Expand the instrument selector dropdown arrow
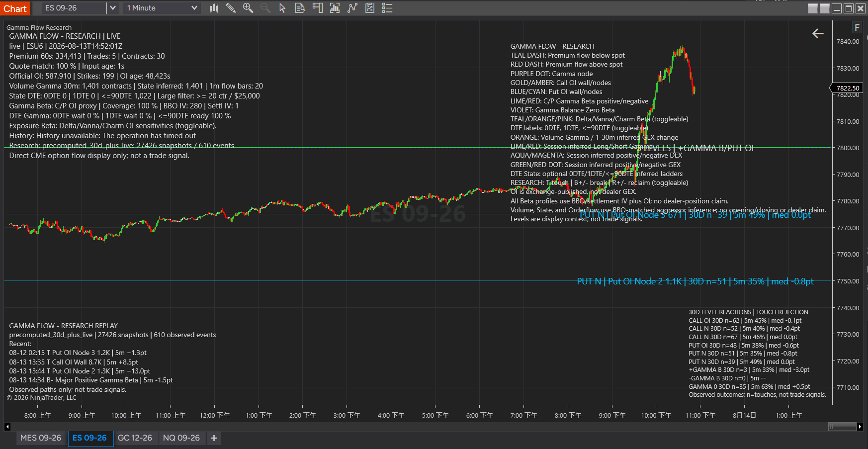868x449 pixels. tap(113, 8)
